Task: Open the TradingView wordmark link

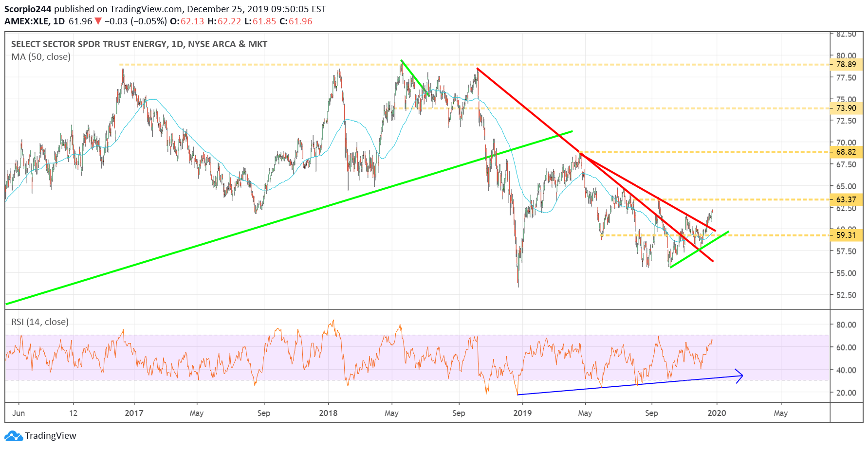Action: pyautogui.click(x=51, y=436)
